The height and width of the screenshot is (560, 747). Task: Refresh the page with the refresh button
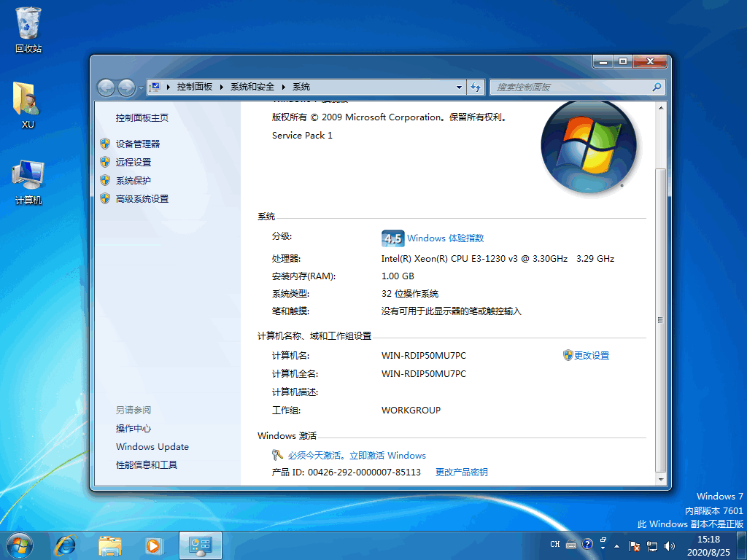pos(476,87)
